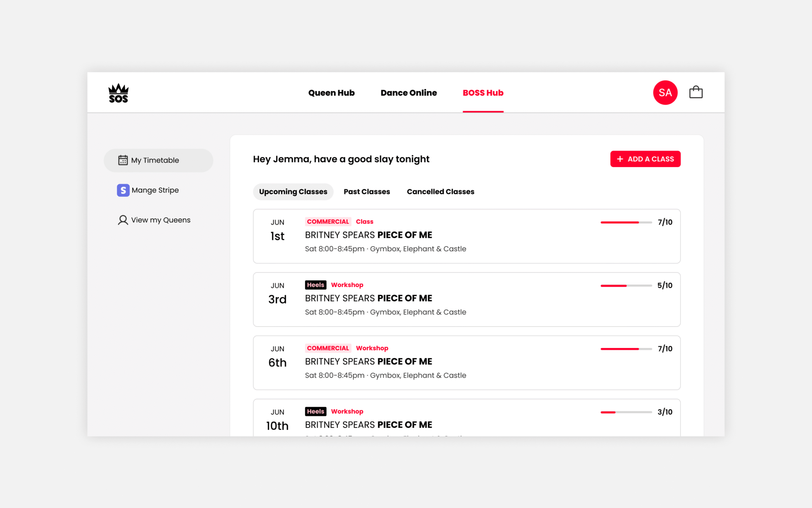This screenshot has height=508, width=812.
Task: Click the Workshop label on Jun 6th card
Action: [372, 348]
